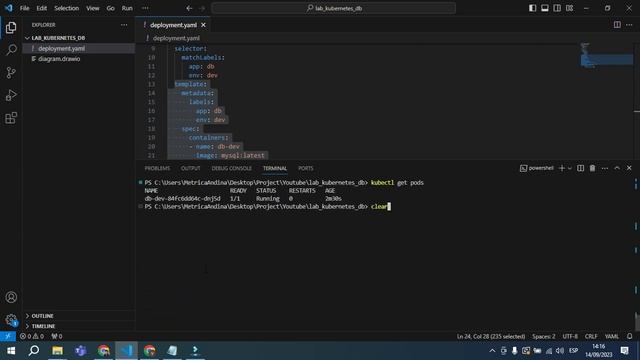Open the Search view in activity bar
640x360 pixels.
(11, 50)
